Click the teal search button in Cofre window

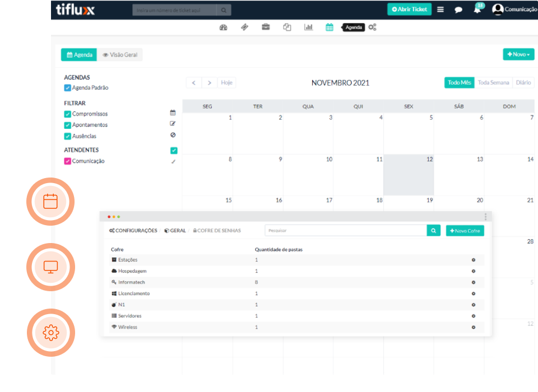(x=433, y=231)
